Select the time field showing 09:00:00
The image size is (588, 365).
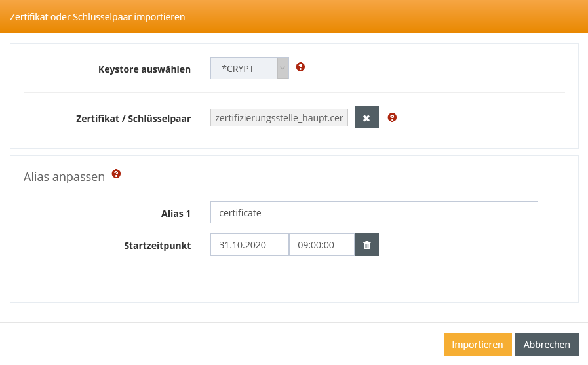point(321,245)
